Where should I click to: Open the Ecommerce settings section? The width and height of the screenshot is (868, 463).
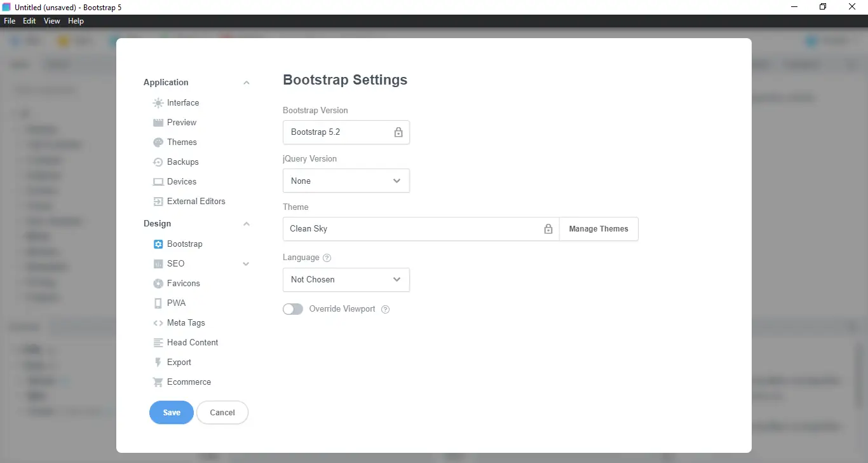[189, 382]
